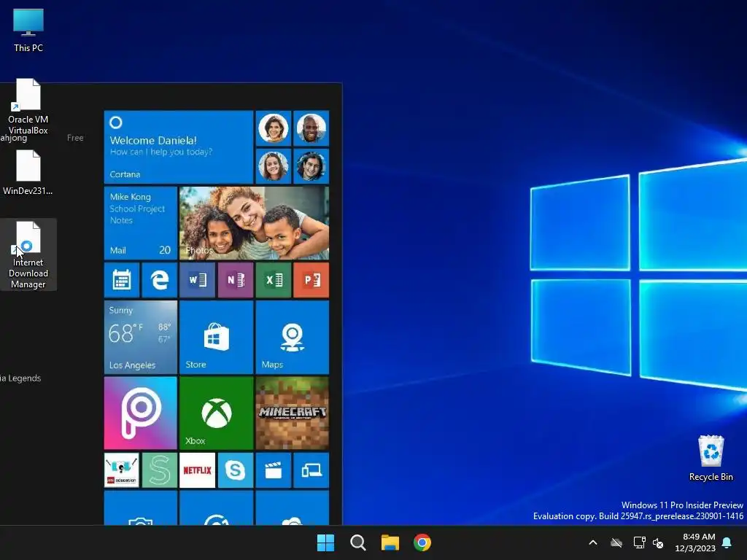Open the Store tile
The width and height of the screenshot is (747, 560).
[216, 337]
